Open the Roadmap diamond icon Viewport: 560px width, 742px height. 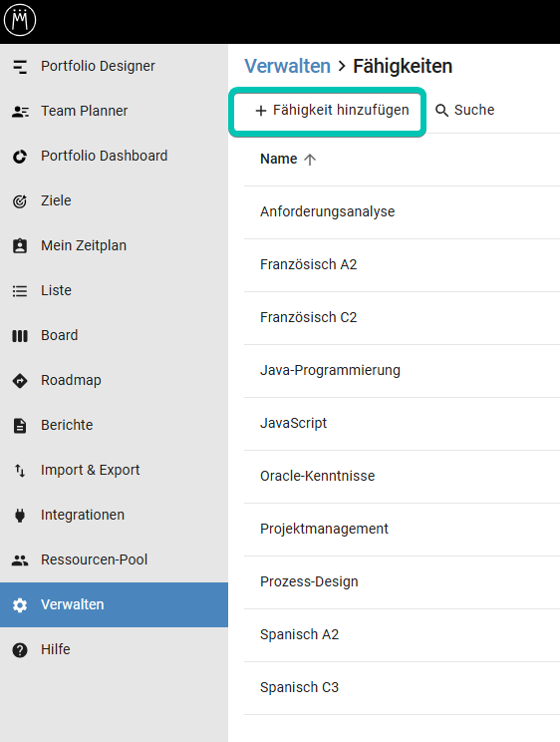(x=20, y=381)
